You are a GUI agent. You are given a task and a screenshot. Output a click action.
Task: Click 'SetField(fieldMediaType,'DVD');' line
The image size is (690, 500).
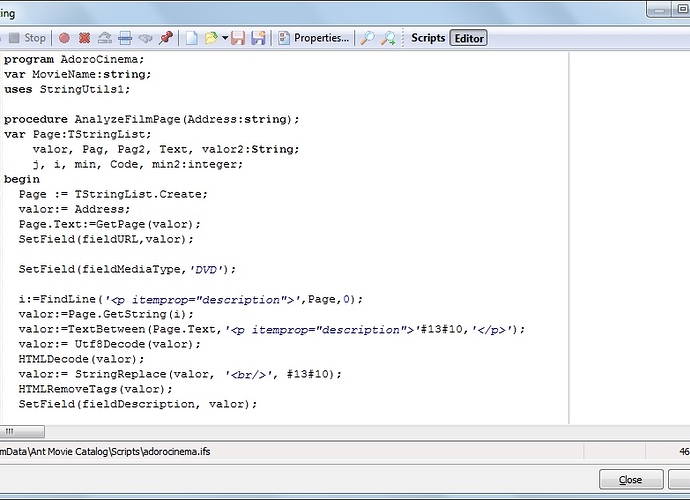point(127,269)
